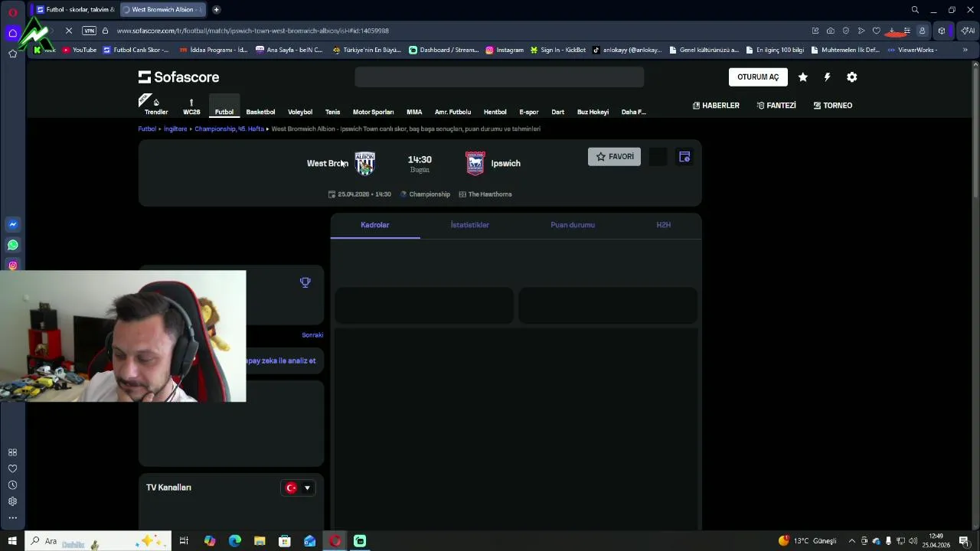This screenshot has height=551, width=980.
Task: Open Windows Start menu
Action: [12, 541]
